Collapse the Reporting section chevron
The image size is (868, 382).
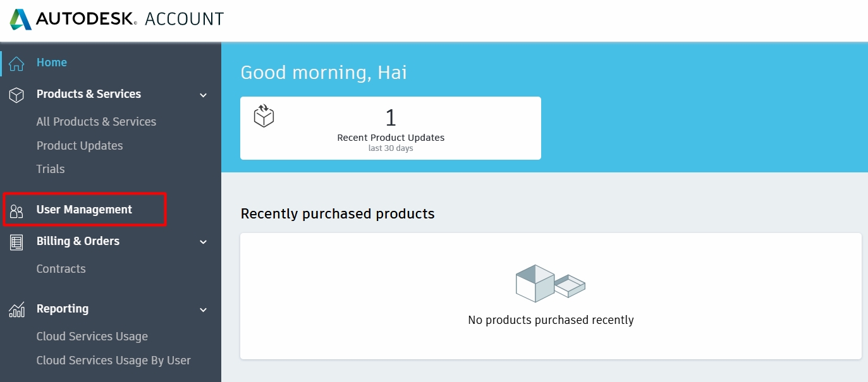[203, 310]
